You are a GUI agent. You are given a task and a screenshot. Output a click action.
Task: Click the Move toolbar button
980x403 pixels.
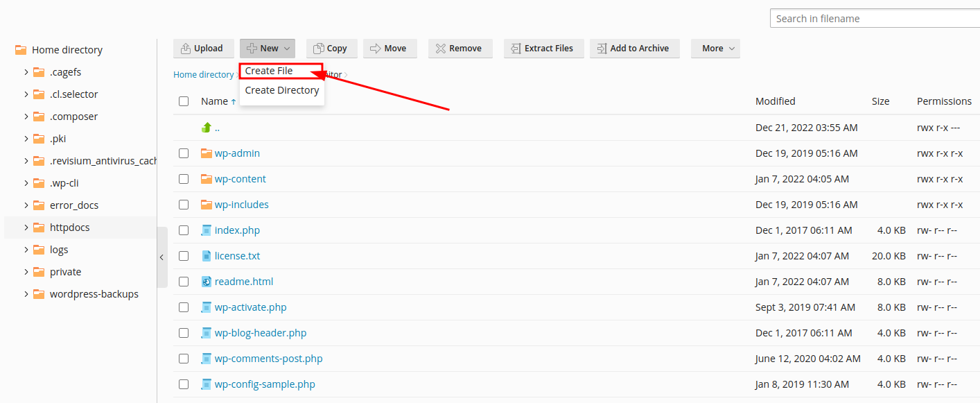tap(390, 49)
